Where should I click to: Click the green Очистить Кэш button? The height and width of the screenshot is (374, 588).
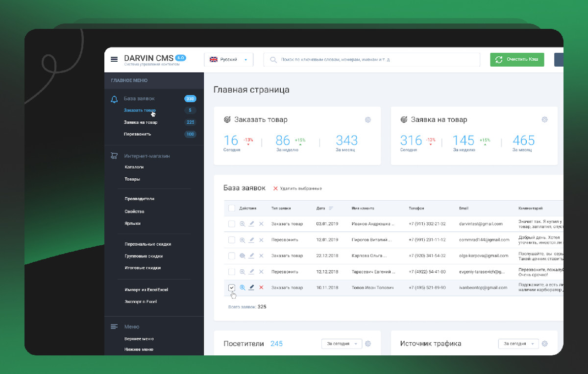[x=517, y=59]
